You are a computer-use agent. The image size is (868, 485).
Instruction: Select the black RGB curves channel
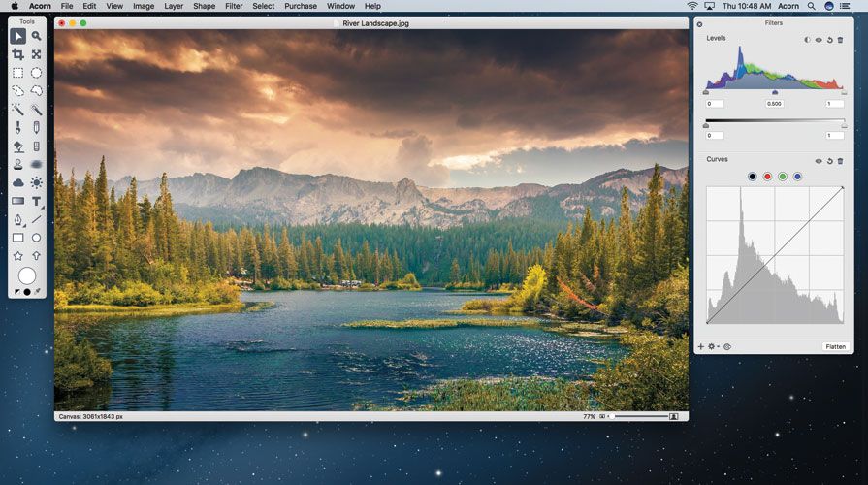pos(752,177)
